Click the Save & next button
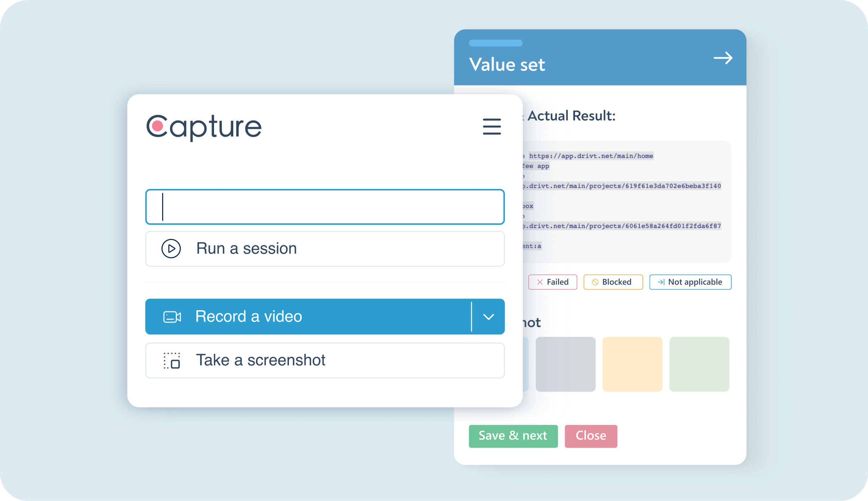 513,435
